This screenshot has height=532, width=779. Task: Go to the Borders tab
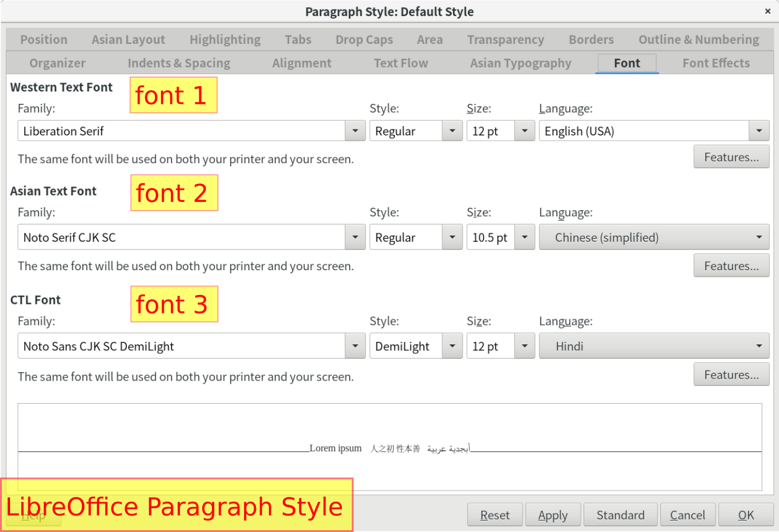tap(591, 40)
